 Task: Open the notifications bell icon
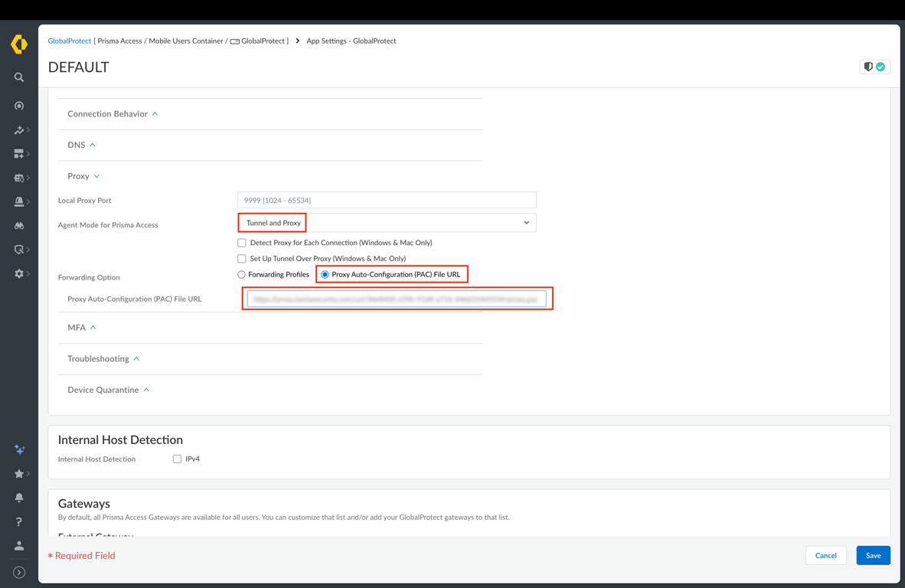19,498
